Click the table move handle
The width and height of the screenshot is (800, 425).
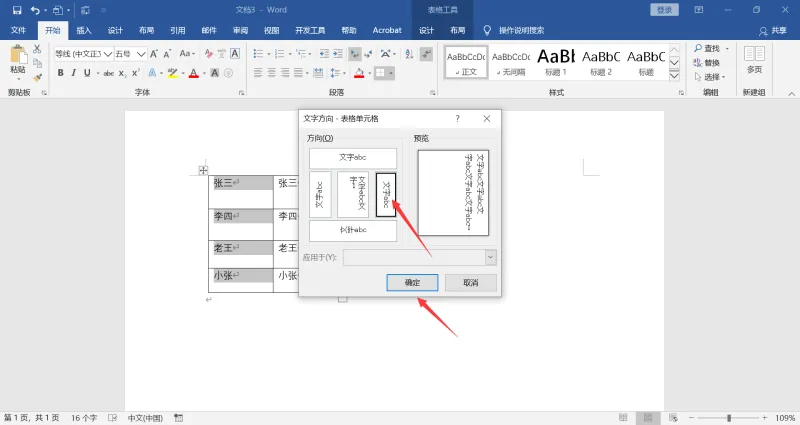tap(203, 170)
